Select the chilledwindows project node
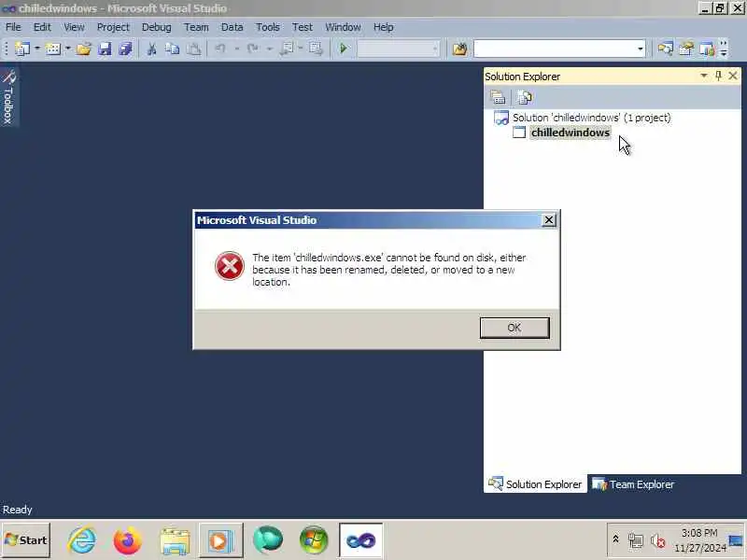 [571, 133]
